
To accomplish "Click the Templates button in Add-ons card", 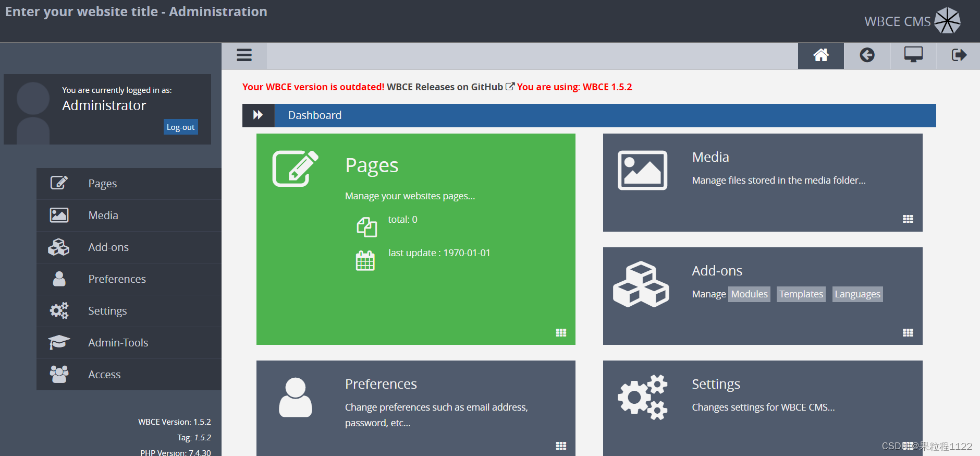I will coord(801,294).
